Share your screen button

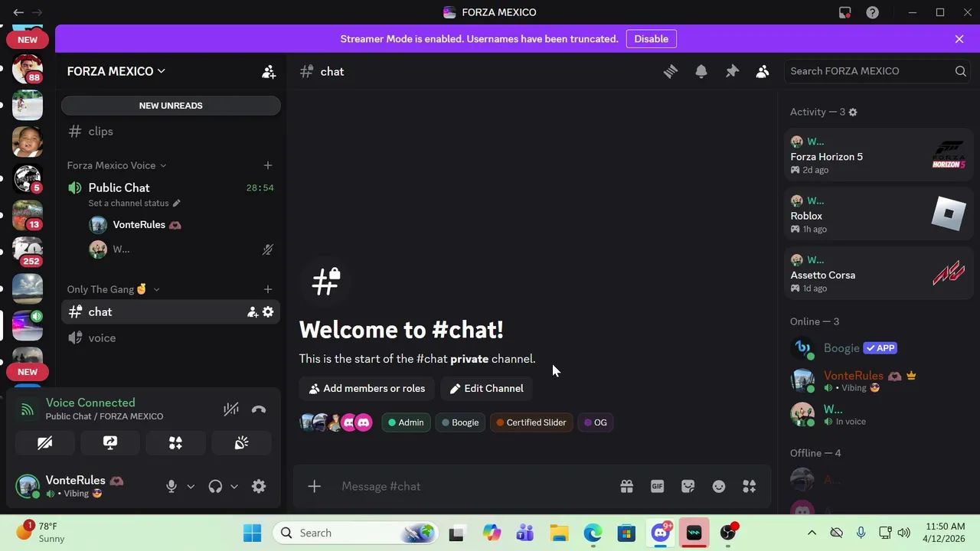110,443
